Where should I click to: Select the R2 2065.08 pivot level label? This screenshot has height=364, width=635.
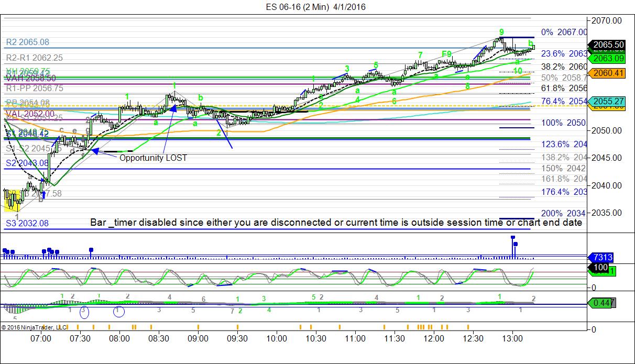pos(28,42)
